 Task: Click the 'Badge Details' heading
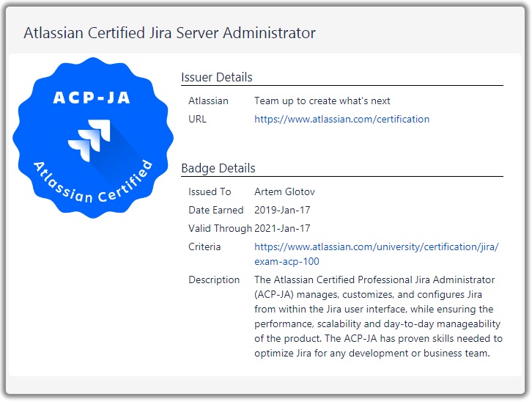(x=218, y=168)
